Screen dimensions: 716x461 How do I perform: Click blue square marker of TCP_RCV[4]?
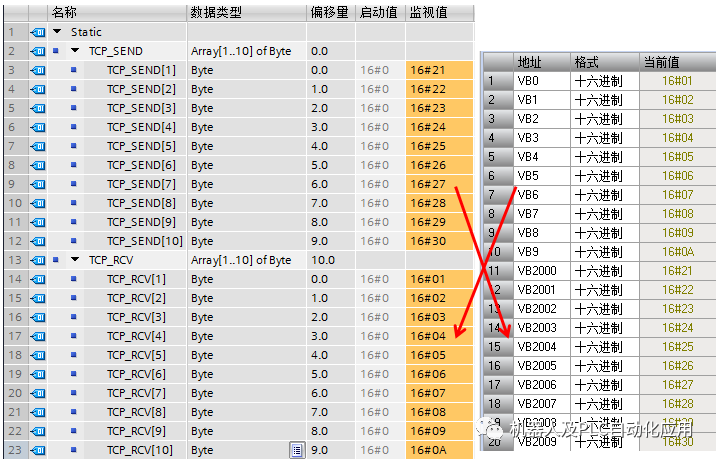[x=74, y=335]
